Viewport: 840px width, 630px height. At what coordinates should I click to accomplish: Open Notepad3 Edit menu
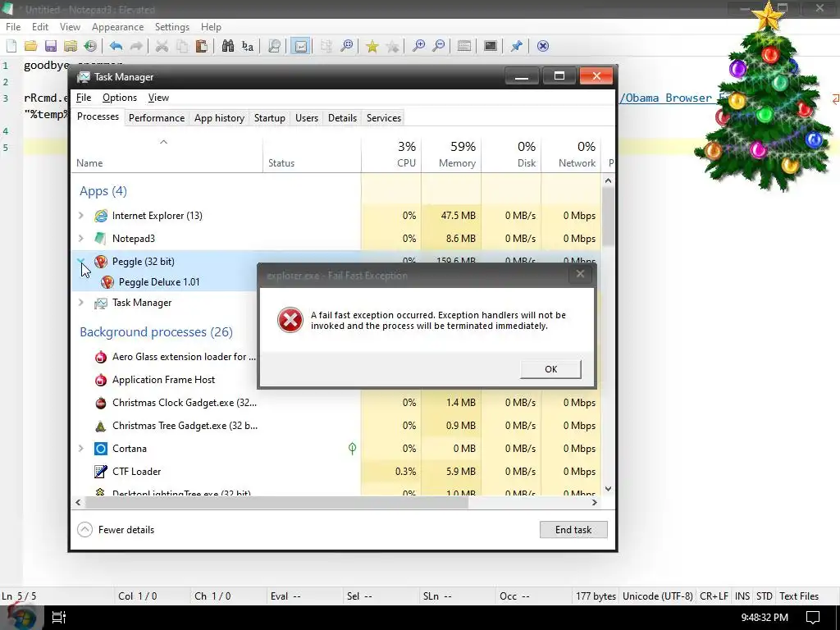tap(39, 27)
